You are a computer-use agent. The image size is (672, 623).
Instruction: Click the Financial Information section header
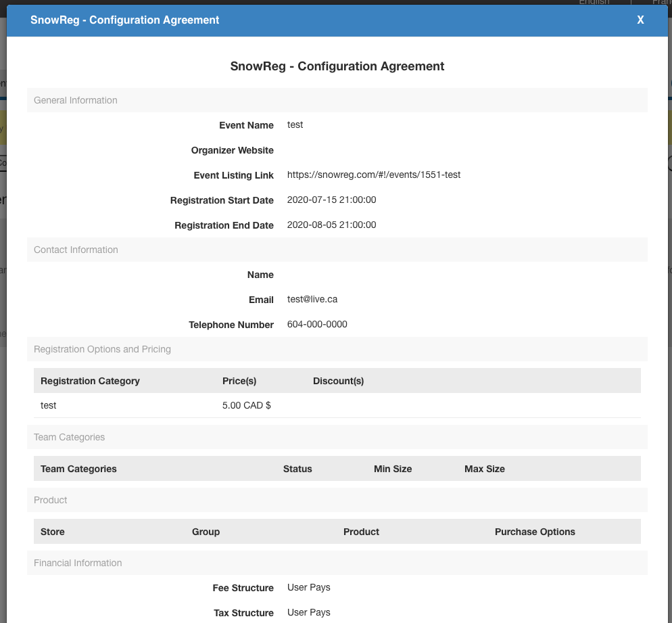[78, 563]
